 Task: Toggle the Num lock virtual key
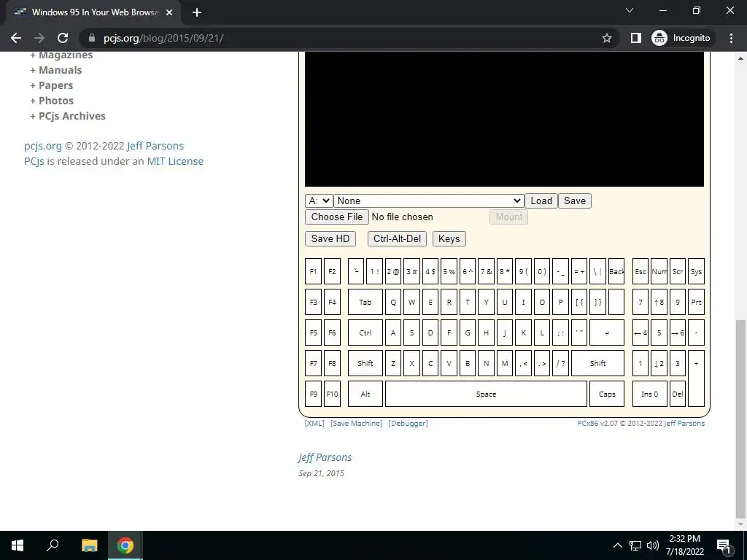[659, 271]
